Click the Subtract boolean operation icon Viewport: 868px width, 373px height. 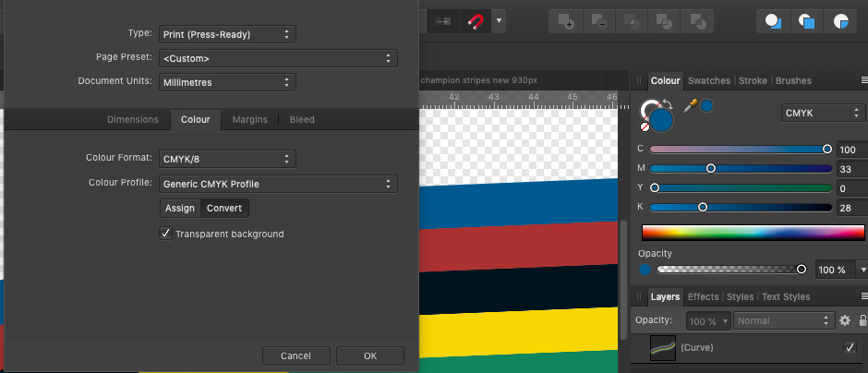598,21
